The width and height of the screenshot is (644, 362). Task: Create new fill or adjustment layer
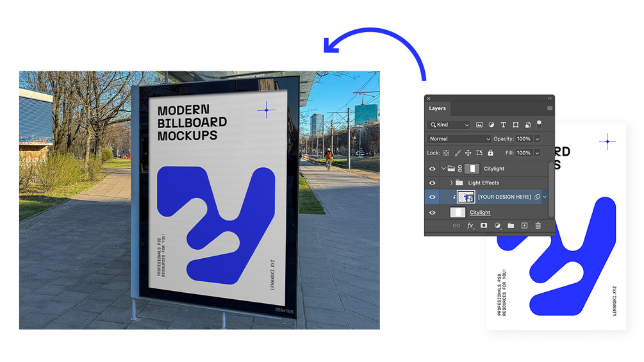pyautogui.click(x=497, y=226)
